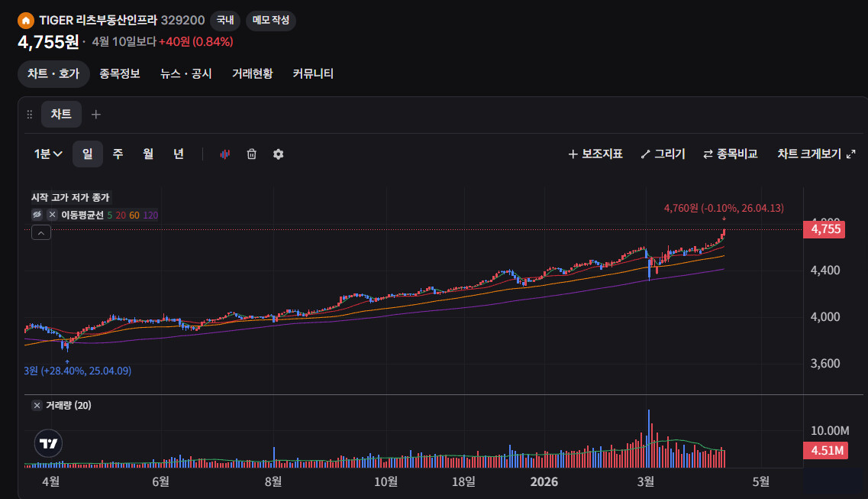This screenshot has width=868, height=499.
Task: Add a new chart tab with plus
Action: 95,115
